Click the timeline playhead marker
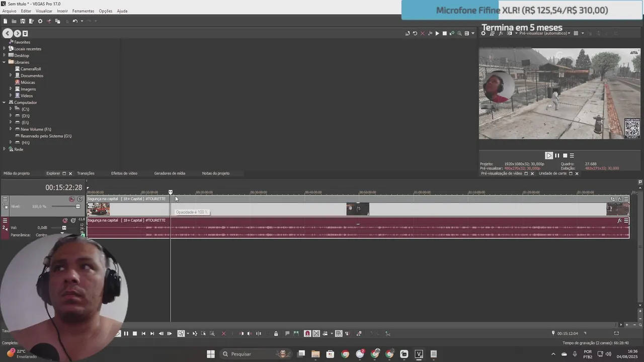Screen dimensions: 644x362 click(x=171, y=192)
